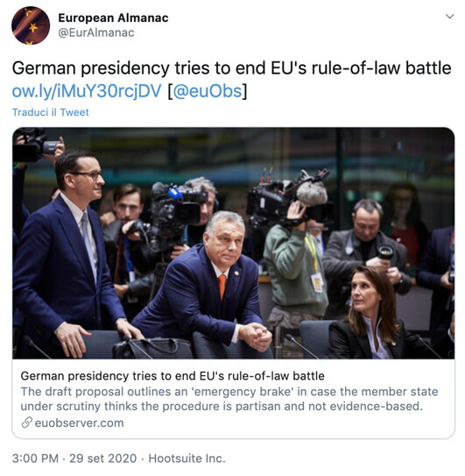Click the 3:00 PM timestamp
Viewport: 465px width, 476px height.
(x=35, y=458)
